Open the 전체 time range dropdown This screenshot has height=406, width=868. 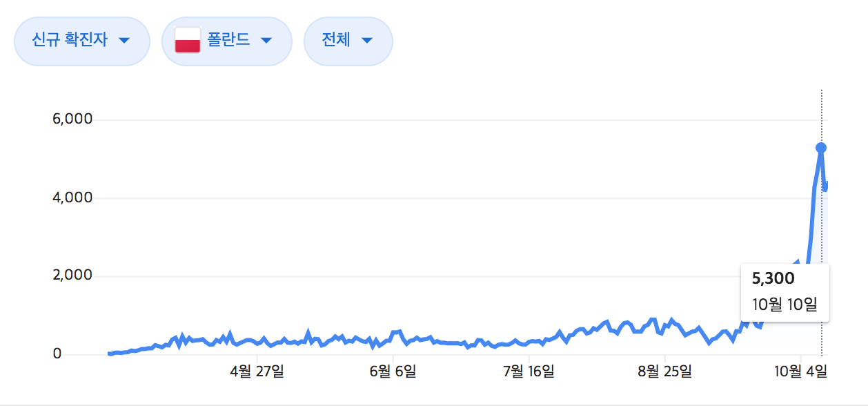coord(348,41)
